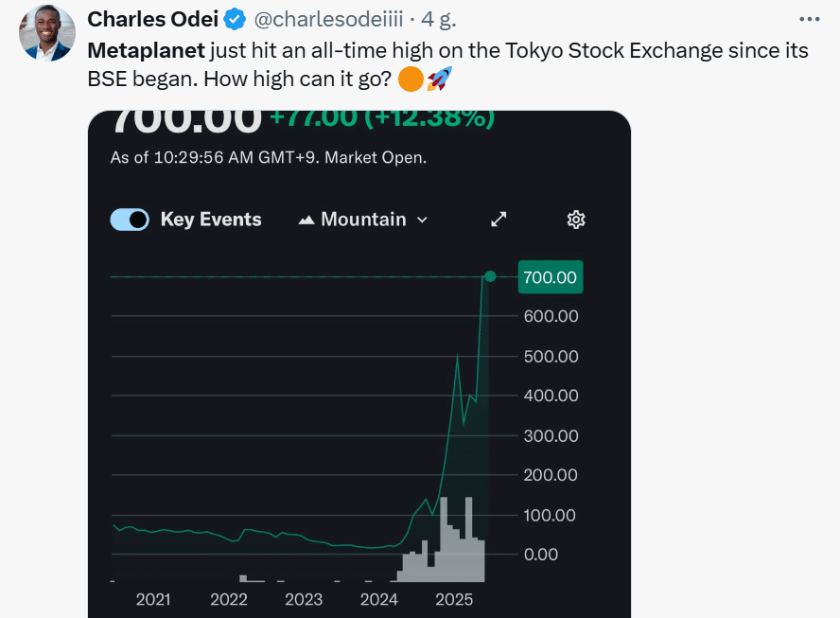Click the blue verified badge icon
Image resolution: width=840 pixels, height=618 pixels.
(x=235, y=20)
